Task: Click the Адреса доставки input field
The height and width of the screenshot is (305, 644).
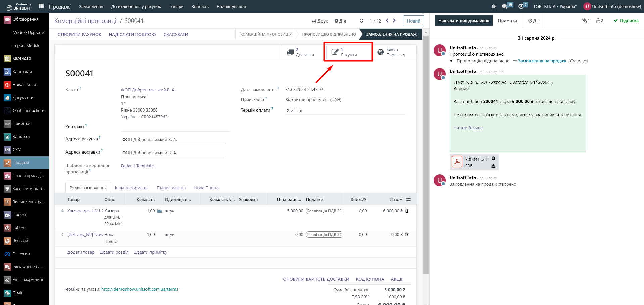Action: pyautogui.click(x=172, y=153)
